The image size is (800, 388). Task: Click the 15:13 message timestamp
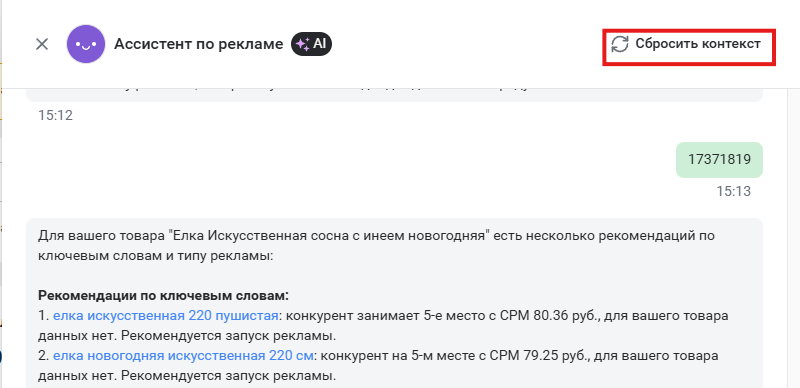[x=734, y=191]
